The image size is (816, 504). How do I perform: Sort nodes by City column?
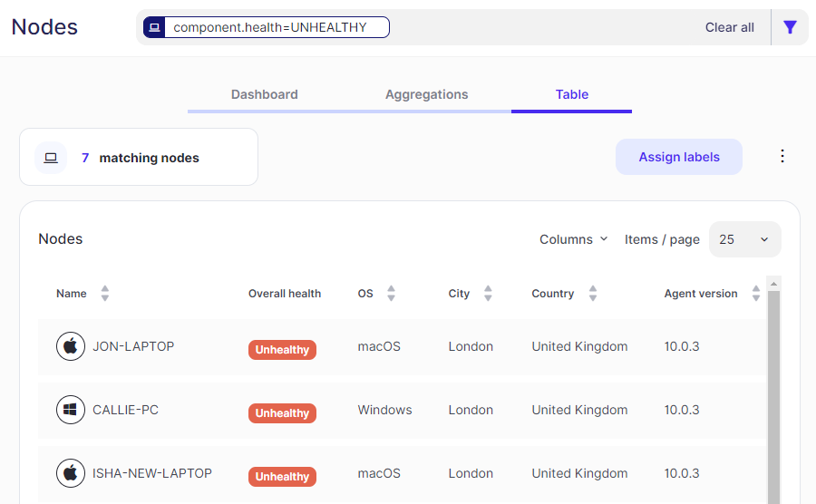(488, 294)
